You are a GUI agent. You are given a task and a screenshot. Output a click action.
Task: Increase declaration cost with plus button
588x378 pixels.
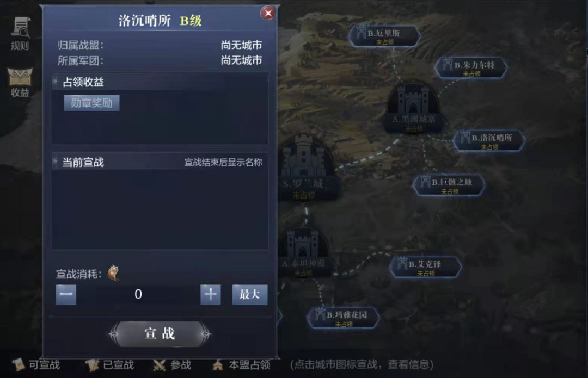tap(210, 294)
